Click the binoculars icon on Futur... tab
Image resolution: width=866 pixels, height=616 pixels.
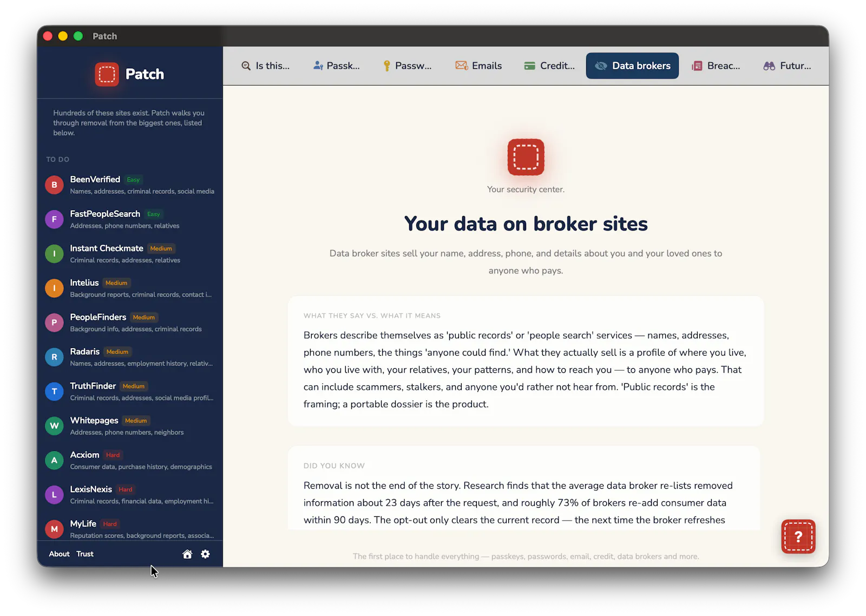(769, 65)
